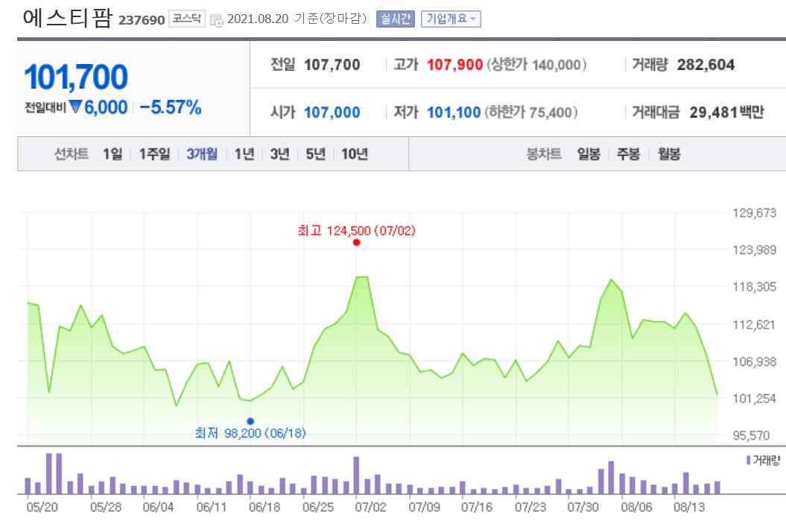Click the 05/20 date label on the axis
786x532 pixels.
tap(42, 507)
